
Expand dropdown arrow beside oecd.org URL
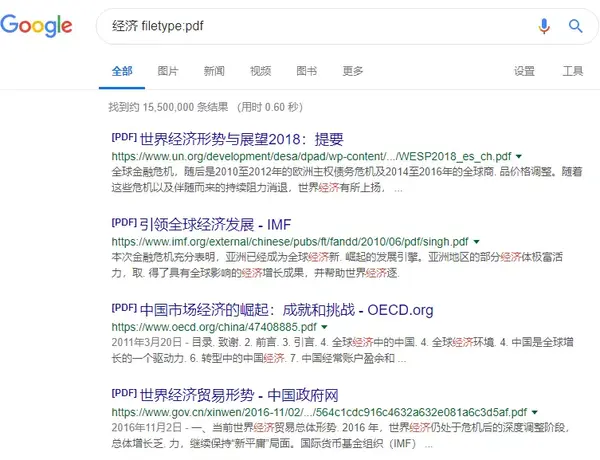tap(324, 327)
